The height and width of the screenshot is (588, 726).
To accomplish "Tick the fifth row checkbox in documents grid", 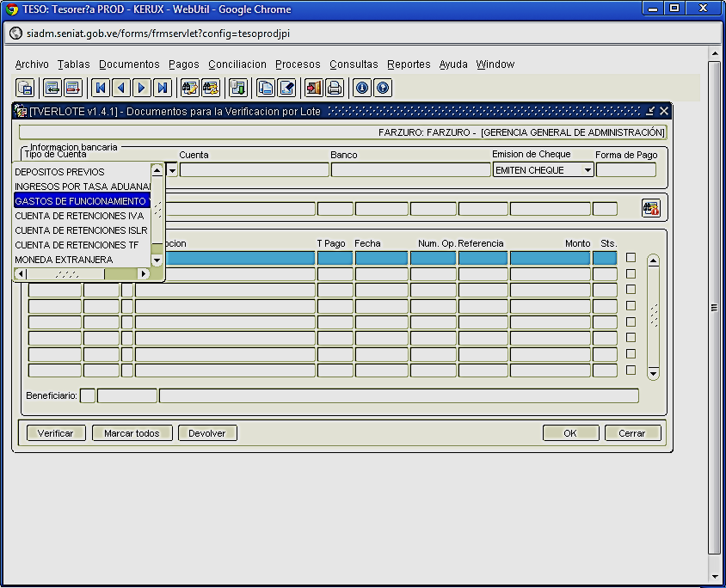I will click(x=631, y=322).
